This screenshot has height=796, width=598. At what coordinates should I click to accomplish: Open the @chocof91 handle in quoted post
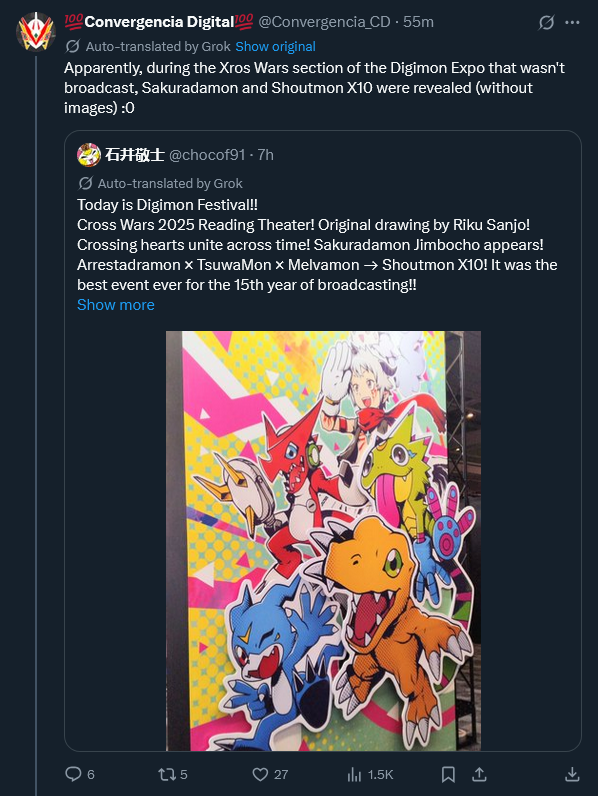(207, 155)
